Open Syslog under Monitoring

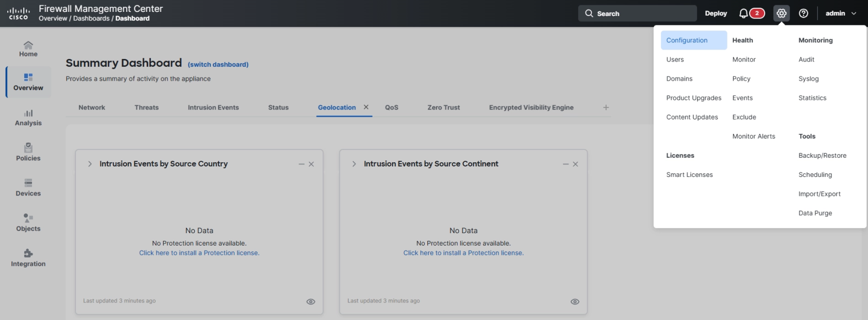(809, 79)
